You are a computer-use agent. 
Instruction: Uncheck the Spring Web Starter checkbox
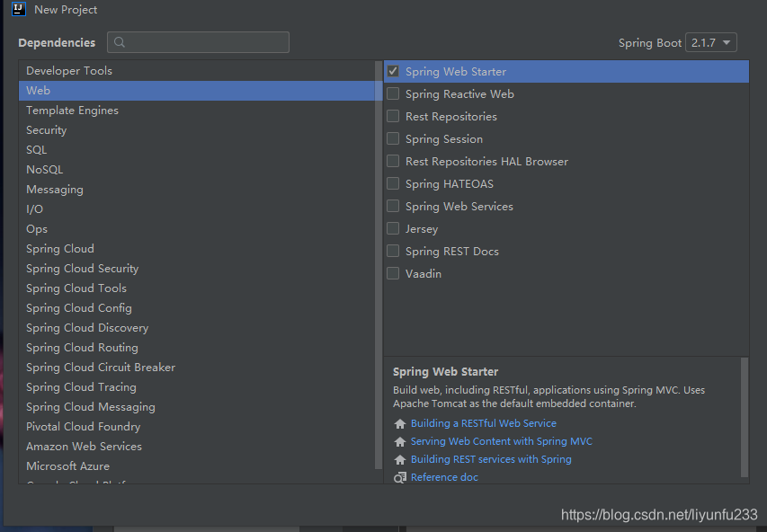393,71
